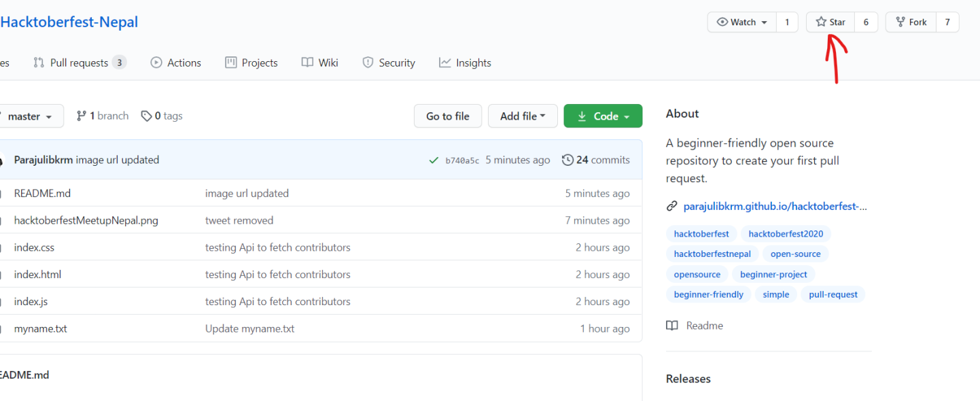Click the Wiki book icon
Image resolution: width=980 pixels, height=401 pixels.
coord(308,63)
